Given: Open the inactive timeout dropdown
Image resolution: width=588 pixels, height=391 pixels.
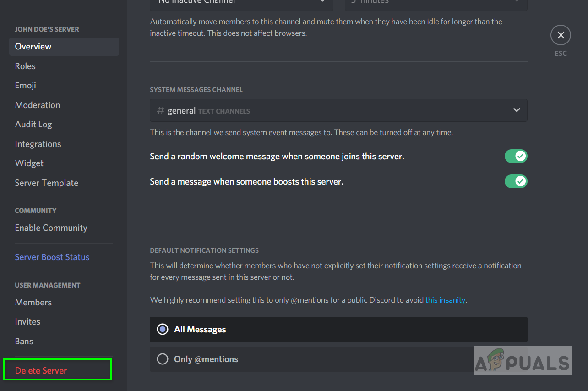Looking at the screenshot, I should 436,3.
